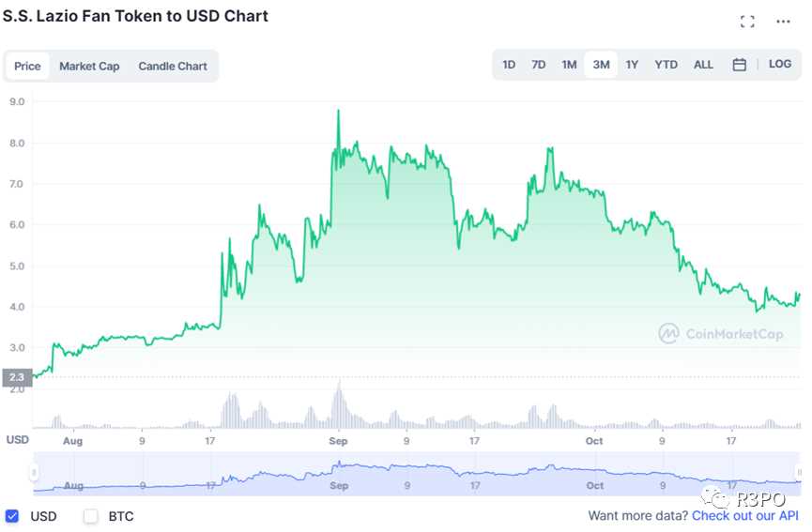Screen dimensions: 812x532
Task: Click left handle of range navigator
Action: [x=35, y=473]
